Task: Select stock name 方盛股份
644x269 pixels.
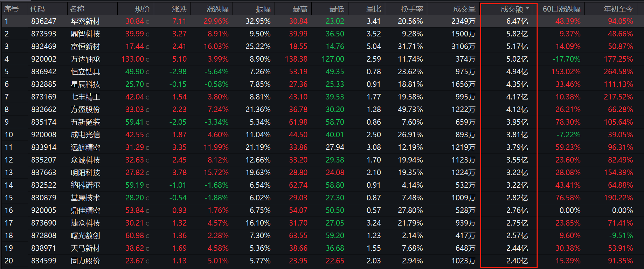Action: pos(85,110)
